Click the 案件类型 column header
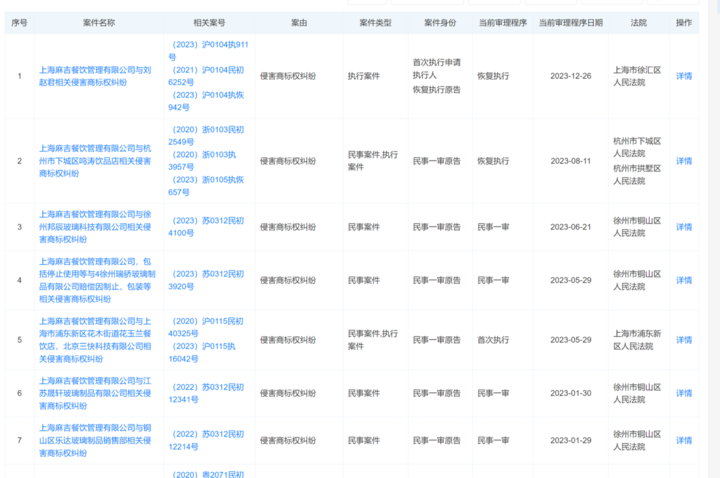This screenshot has height=478, width=720. click(375, 22)
